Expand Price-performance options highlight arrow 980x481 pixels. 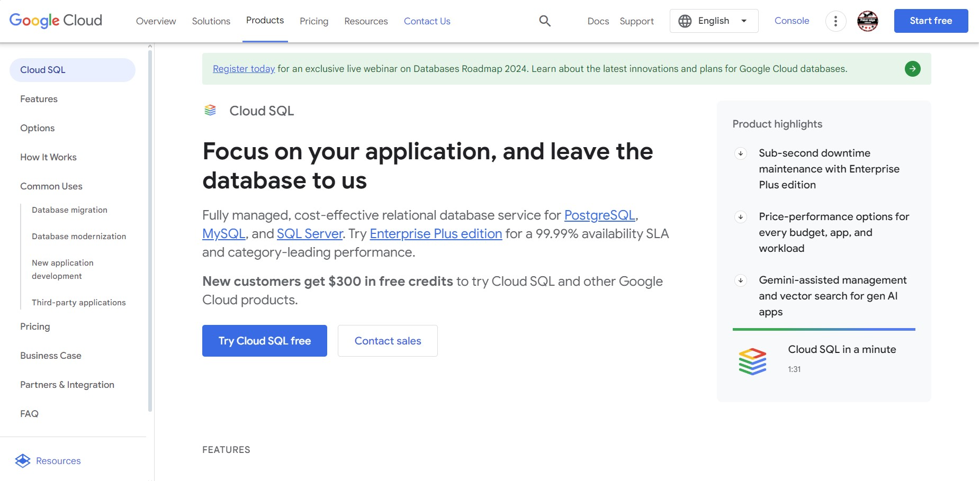click(x=741, y=217)
